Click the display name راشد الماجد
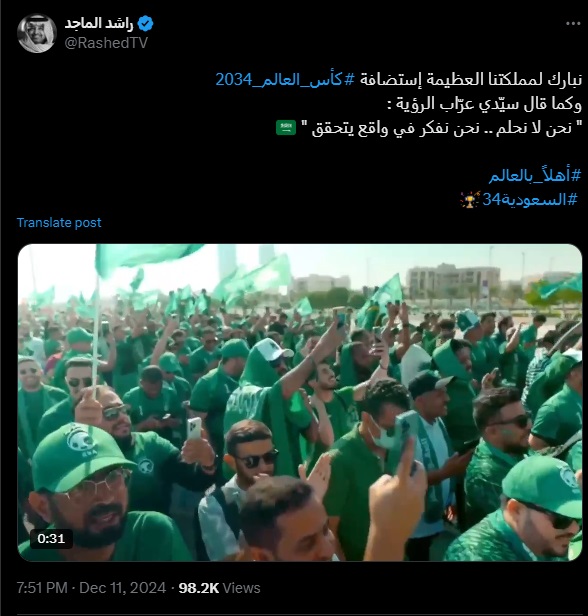This screenshot has width=588, height=616. click(x=99, y=24)
